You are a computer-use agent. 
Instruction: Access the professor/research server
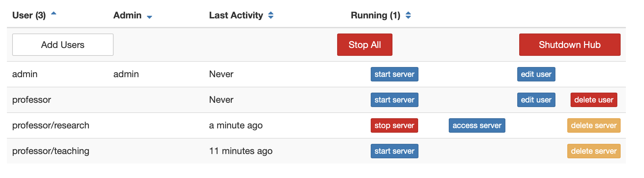(477, 125)
